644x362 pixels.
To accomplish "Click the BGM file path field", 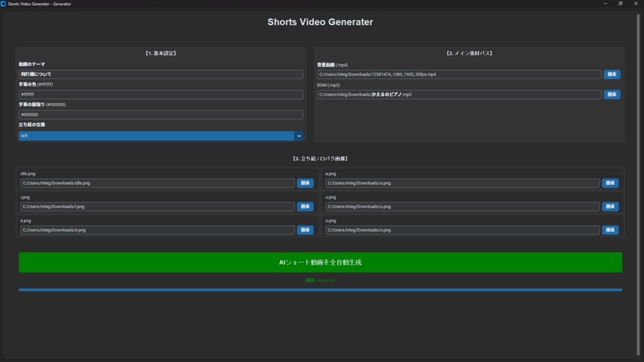I will (x=459, y=94).
